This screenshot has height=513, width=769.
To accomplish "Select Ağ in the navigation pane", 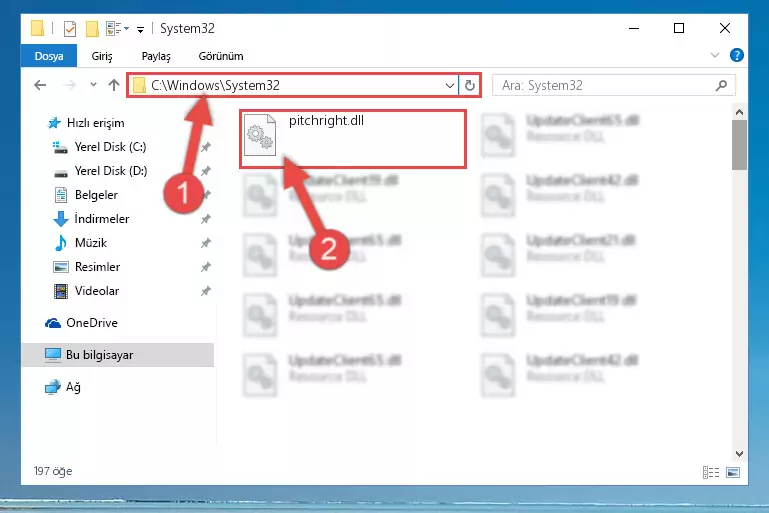I will pos(63,387).
